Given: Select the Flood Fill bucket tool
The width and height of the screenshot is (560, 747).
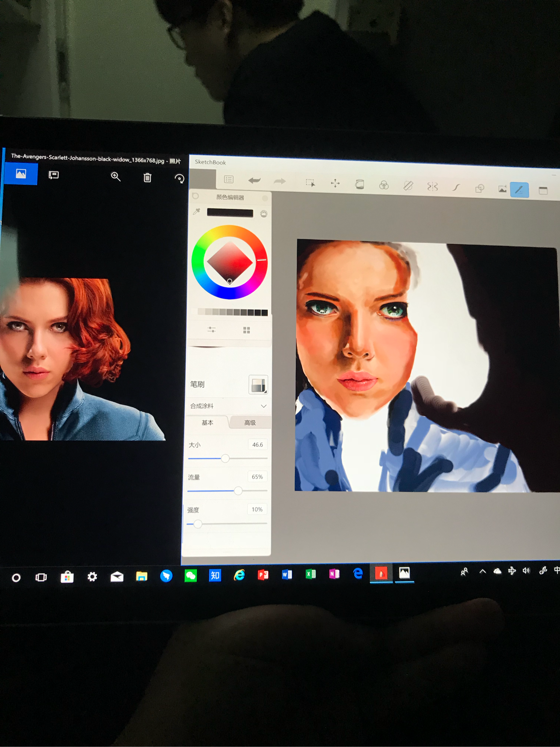Looking at the screenshot, I should pyautogui.click(x=360, y=184).
